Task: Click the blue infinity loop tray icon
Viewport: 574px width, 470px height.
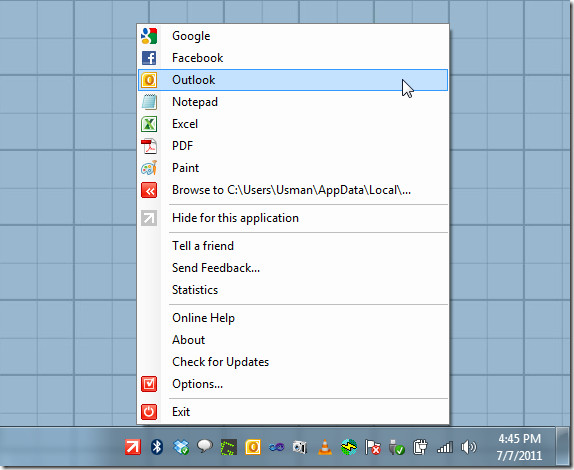Action: point(276,447)
